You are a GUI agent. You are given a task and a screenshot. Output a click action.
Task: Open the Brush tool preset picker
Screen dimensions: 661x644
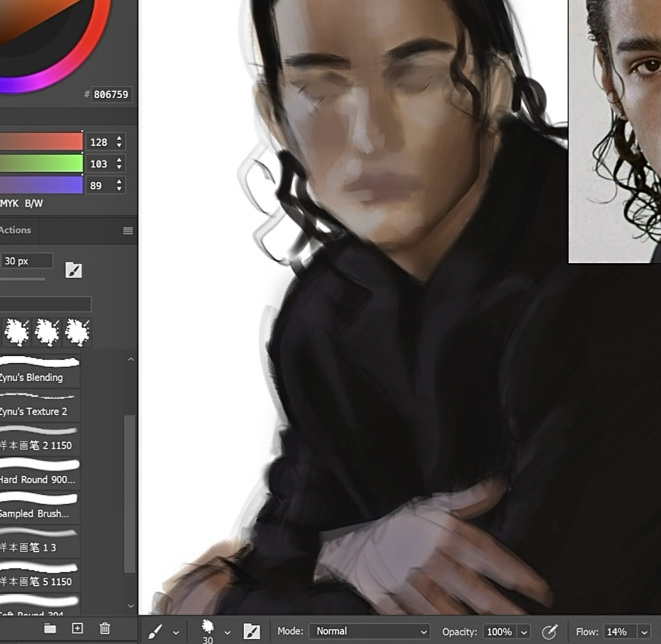(x=175, y=632)
